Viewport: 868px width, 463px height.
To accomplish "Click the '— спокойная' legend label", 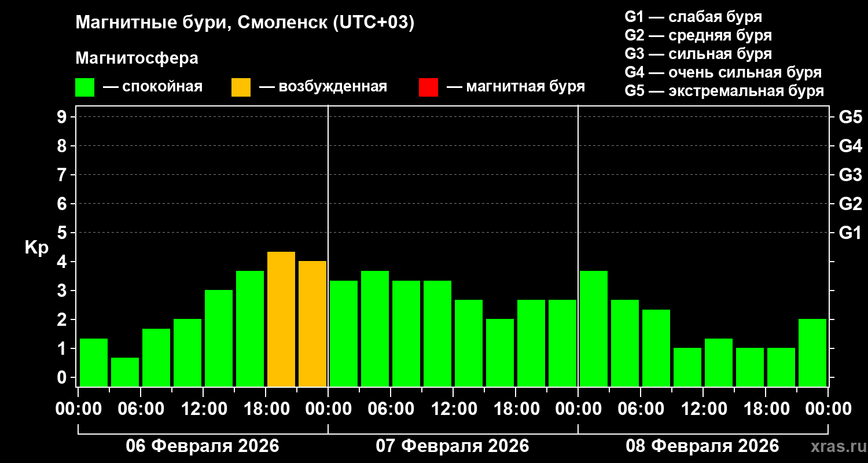I will click(x=153, y=87).
